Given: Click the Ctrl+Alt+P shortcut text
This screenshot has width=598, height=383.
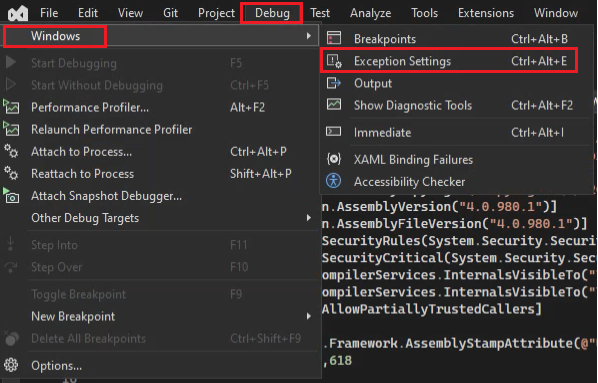Looking at the screenshot, I should click(x=258, y=151).
